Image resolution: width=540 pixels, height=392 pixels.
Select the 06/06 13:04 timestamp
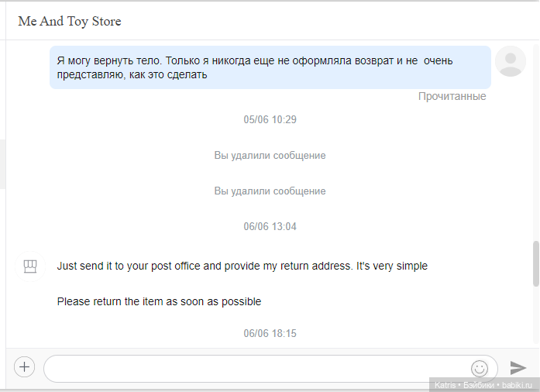click(270, 227)
